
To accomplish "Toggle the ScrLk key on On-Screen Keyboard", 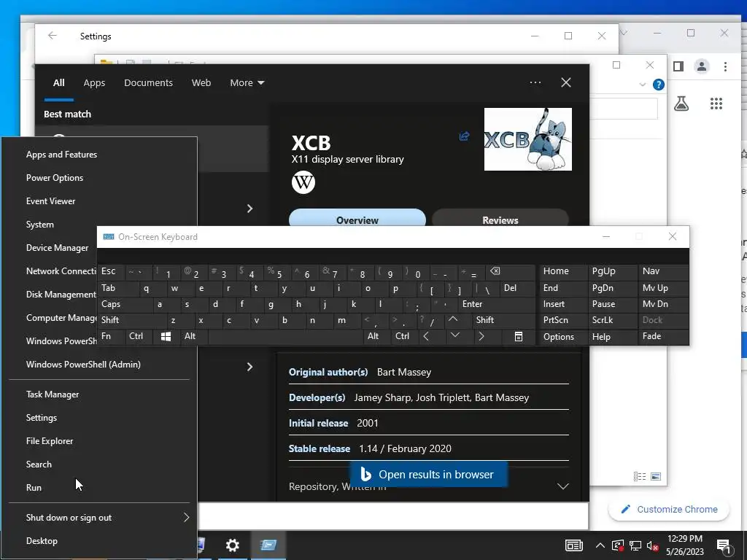I will (612, 320).
